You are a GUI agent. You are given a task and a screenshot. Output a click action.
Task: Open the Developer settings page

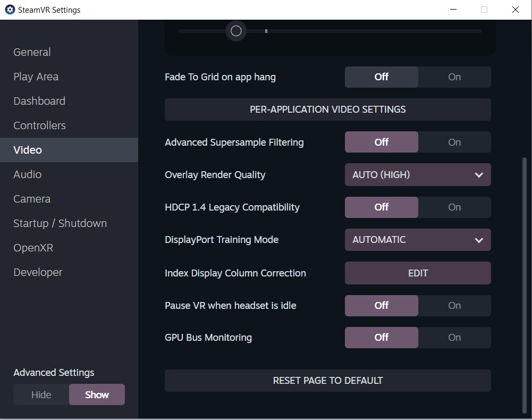click(69, 272)
